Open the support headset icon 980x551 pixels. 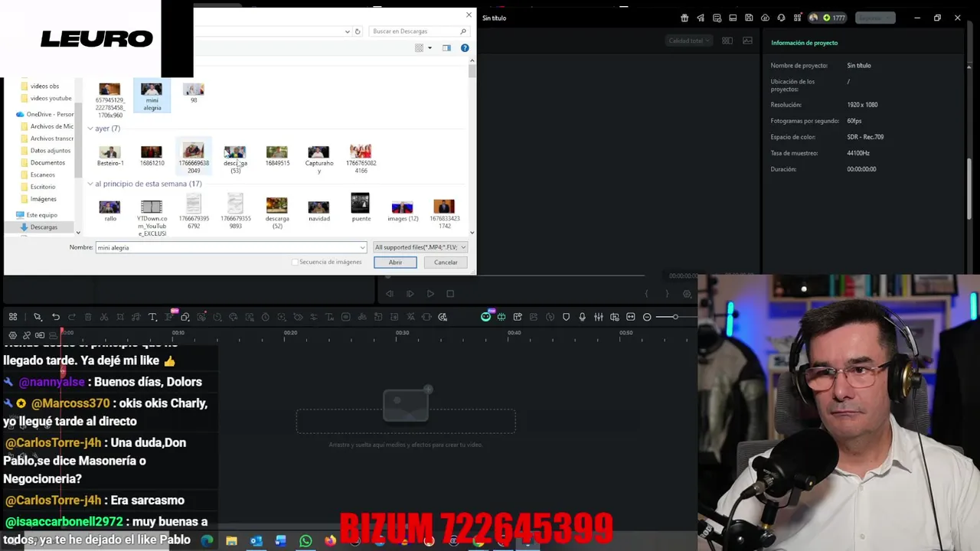(x=781, y=18)
